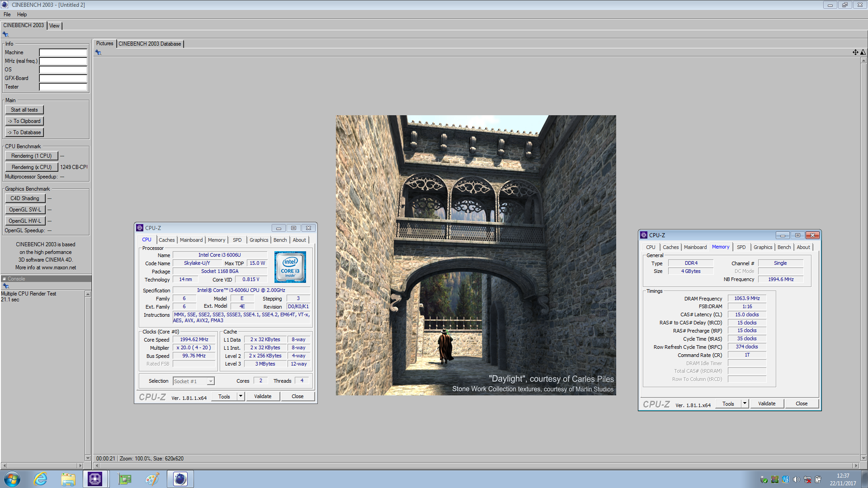
Task: Click the network disconnected tray icon
Action: [807, 479]
